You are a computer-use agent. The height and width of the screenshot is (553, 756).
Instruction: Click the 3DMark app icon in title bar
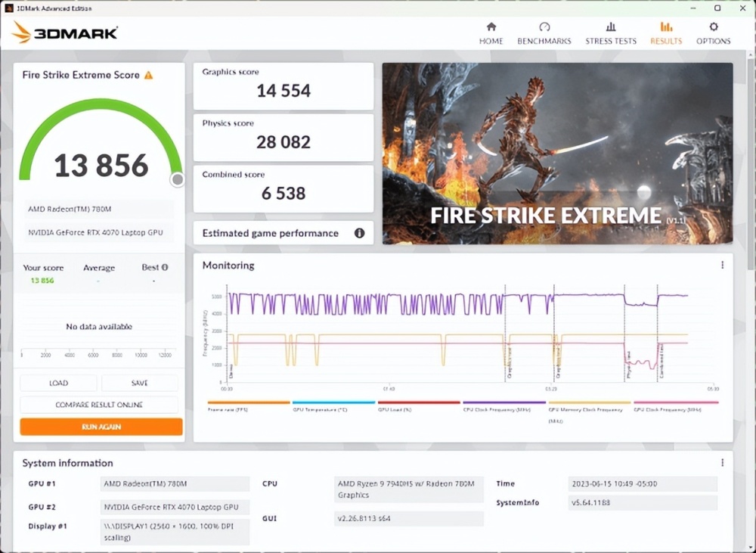click(x=8, y=8)
